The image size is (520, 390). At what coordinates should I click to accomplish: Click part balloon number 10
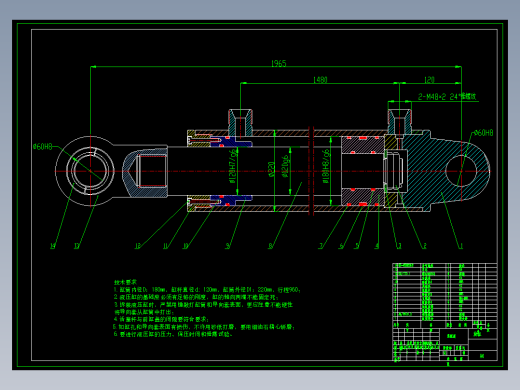coord(185,246)
